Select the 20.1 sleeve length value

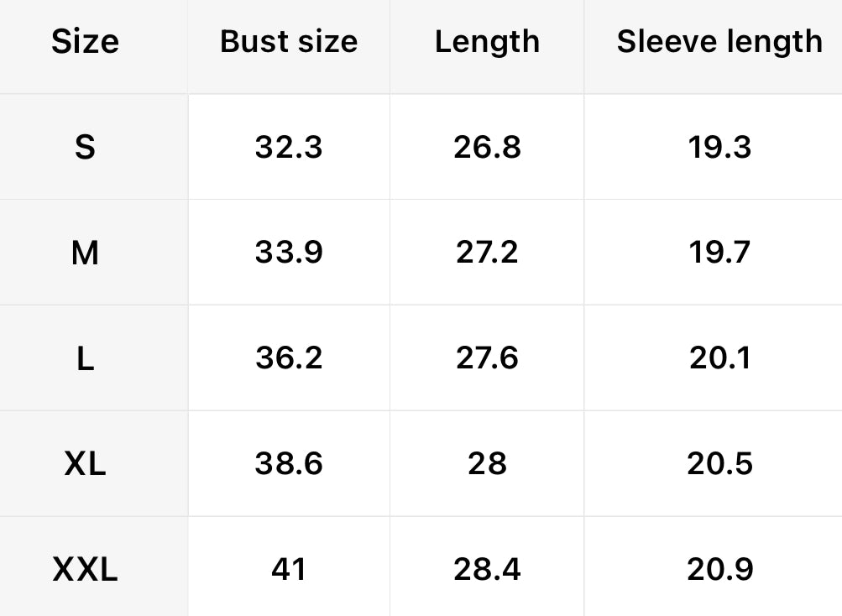coord(719,358)
